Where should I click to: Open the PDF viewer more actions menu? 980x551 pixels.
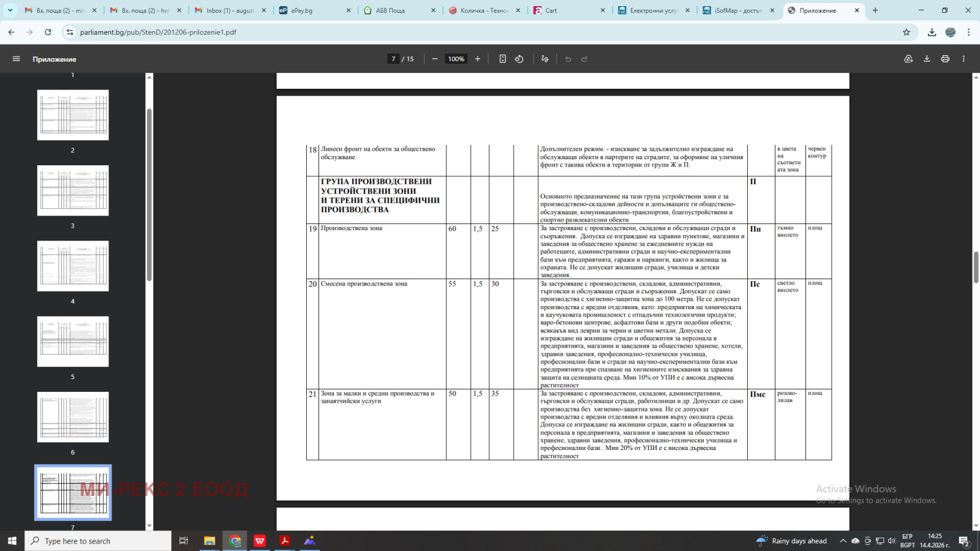pyautogui.click(x=963, y=59)
